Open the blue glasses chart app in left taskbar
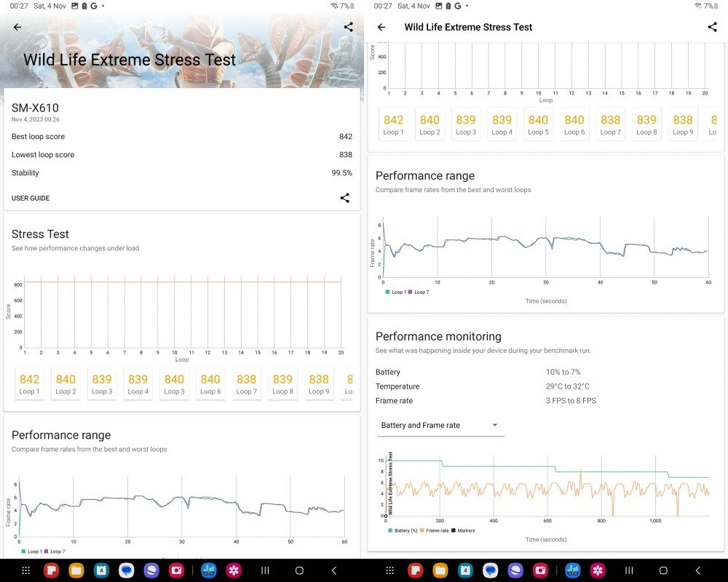This screenshot has height=582, width=728. [208, 570]
